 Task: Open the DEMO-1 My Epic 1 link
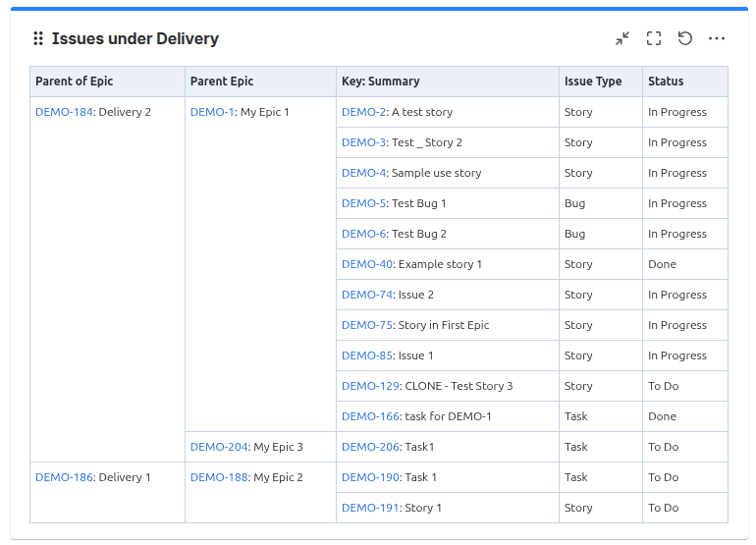212,112
